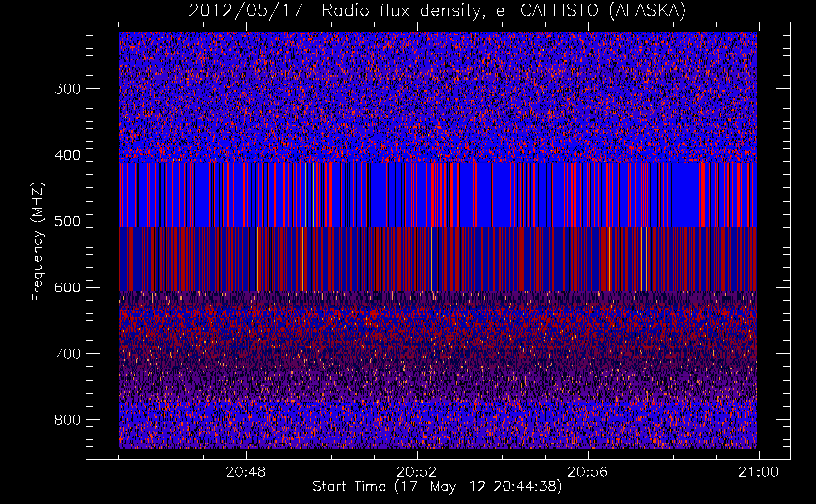Click the 400 frequency tick label
816x504 pixels.
[68, 155]
